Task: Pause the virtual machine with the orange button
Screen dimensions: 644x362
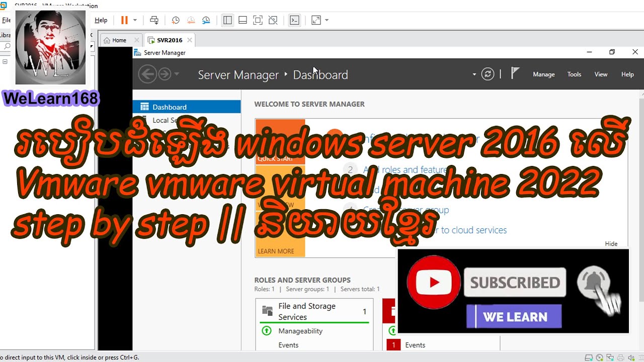Action: tap(124, 20)
